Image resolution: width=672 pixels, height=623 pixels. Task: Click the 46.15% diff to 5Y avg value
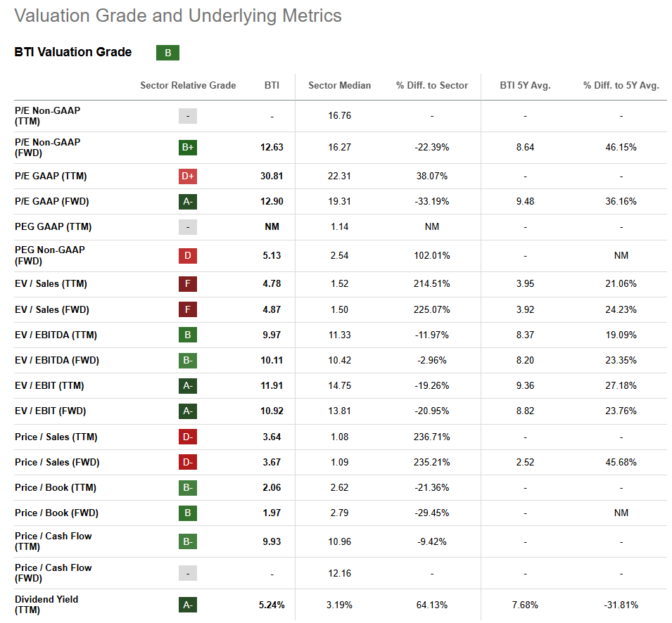pyautogui.click(x=621, y=147)
